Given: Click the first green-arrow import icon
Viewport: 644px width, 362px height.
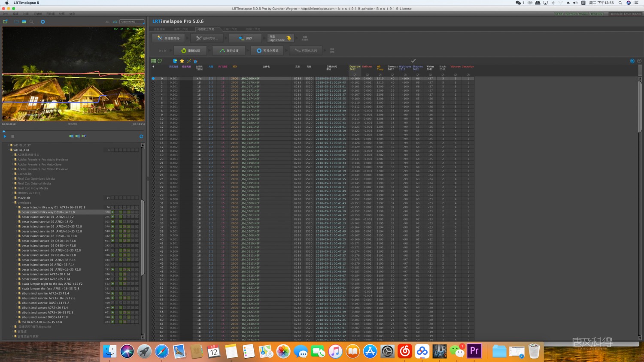Looking at the screenshot, I should 71,136.
